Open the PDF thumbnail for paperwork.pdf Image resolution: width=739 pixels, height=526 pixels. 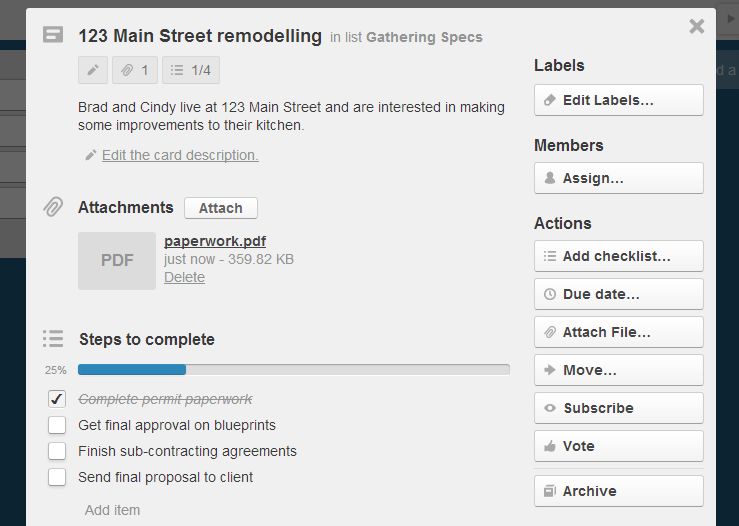[117, 260]
